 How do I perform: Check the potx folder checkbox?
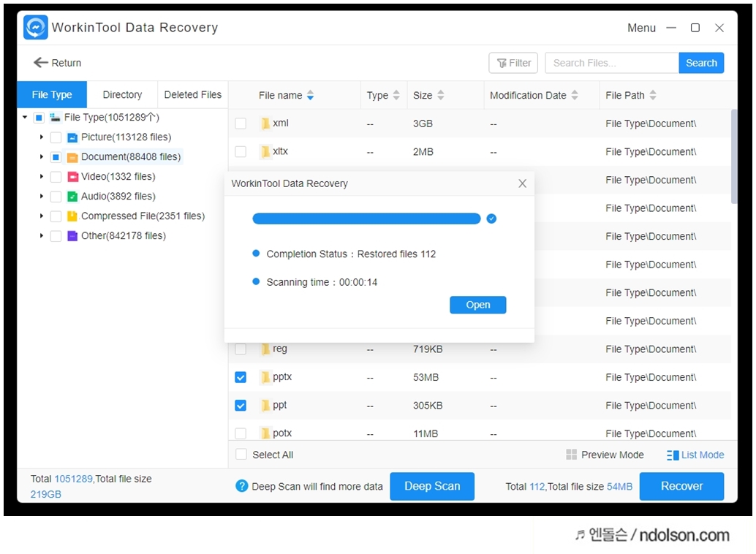241,433
